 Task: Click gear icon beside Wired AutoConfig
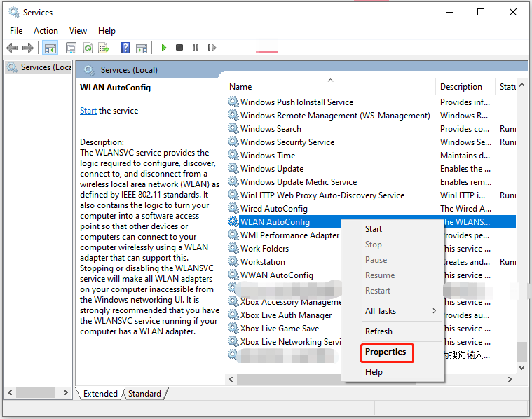pos(233,208)
